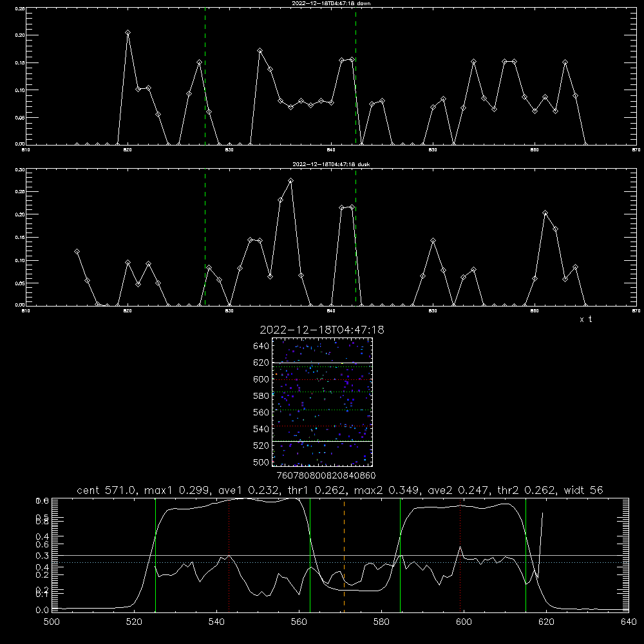Click the solid horizontal threshold line in bottom plot

339,555
